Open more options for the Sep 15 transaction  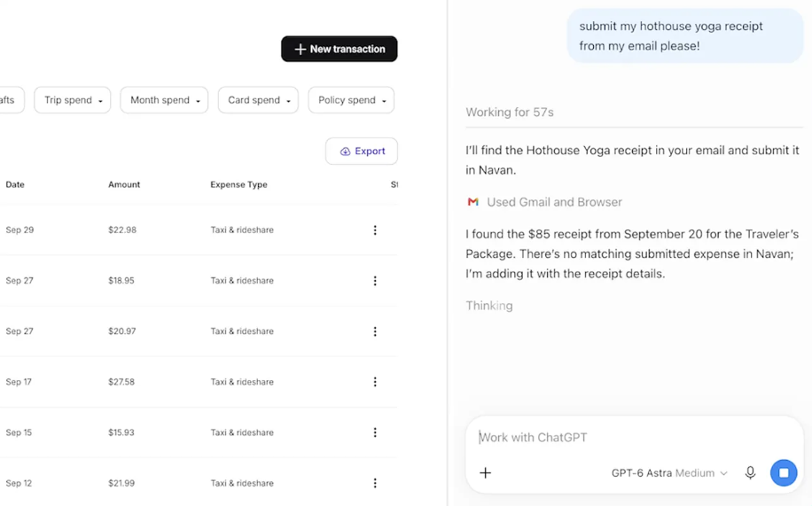(x=375, y=432)
